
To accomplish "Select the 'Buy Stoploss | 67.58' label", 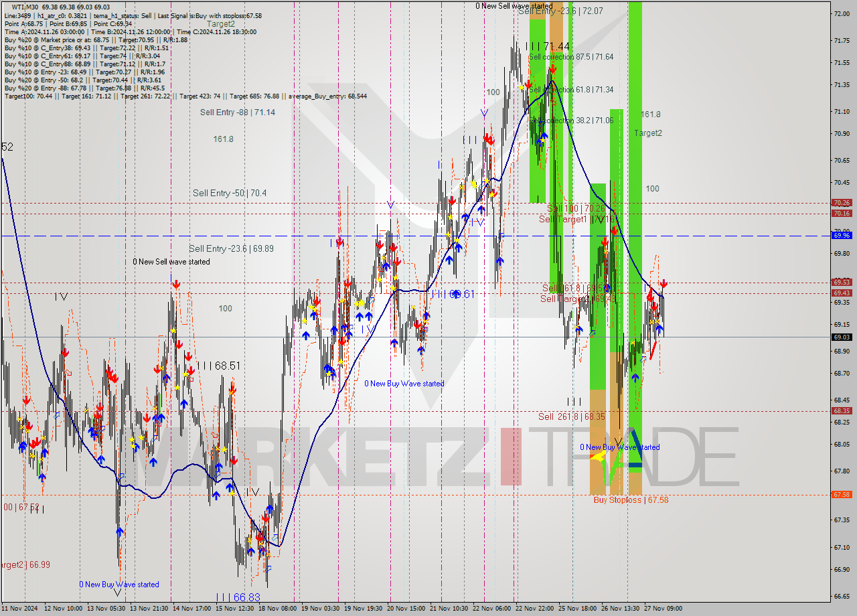I will pyautogui.click(x=631, y=499).
